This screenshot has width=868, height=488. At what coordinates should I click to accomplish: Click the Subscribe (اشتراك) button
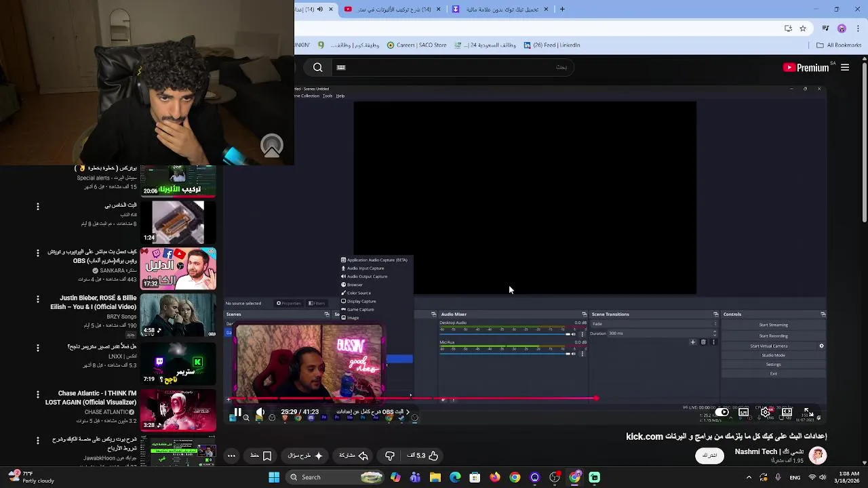point(709,455)
